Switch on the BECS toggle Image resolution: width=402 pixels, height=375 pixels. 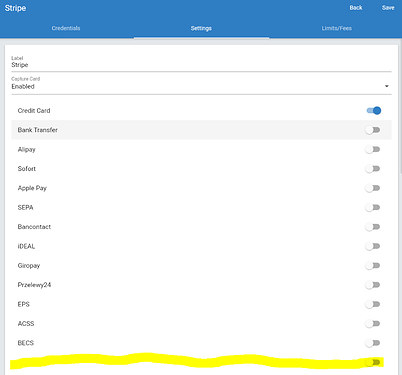[372, 343]
